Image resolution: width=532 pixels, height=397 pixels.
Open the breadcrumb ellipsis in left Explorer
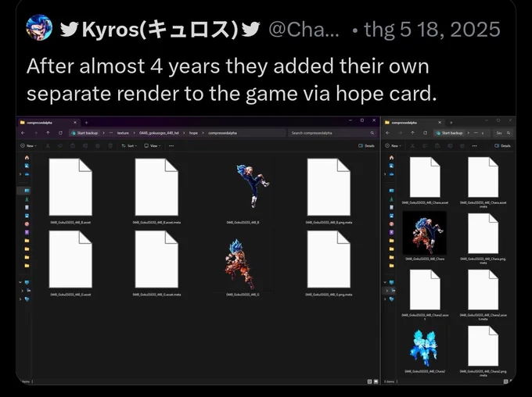pos(111,133)
